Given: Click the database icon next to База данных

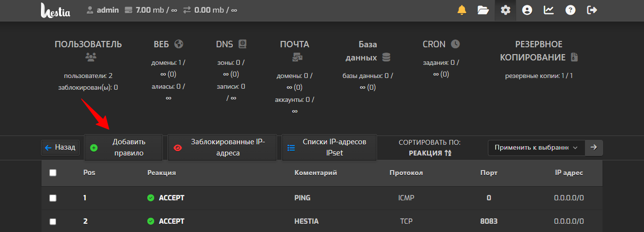Looking at the screenshot, I should pos(386,57).
